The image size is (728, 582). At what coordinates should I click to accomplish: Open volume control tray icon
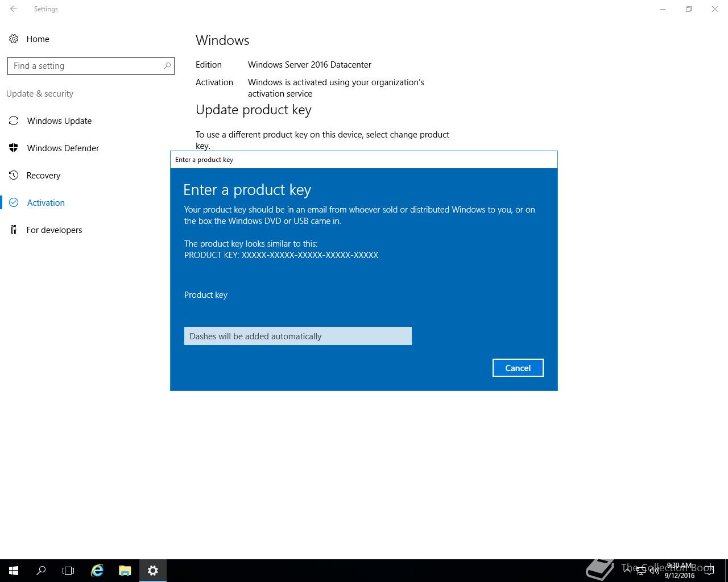(x=654, y=571)
